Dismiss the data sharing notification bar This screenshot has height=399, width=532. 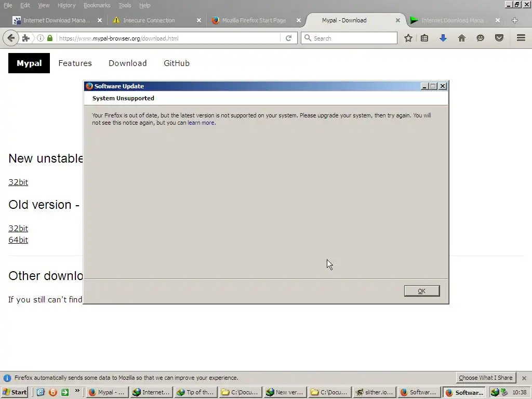524,378
